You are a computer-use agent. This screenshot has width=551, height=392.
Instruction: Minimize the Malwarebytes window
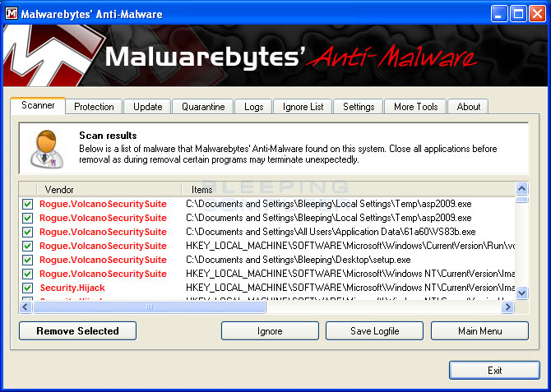499,14
